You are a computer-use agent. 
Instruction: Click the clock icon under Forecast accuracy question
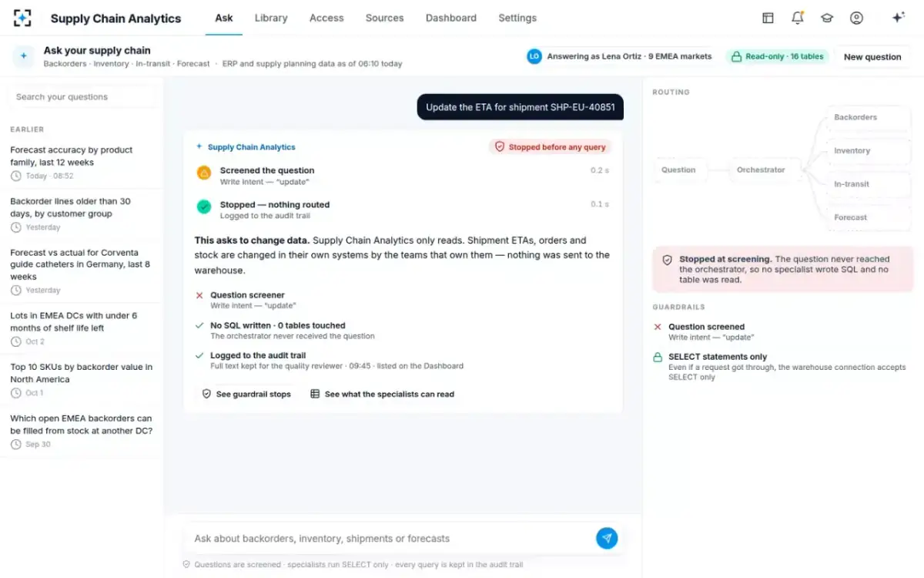pos(16,176)
